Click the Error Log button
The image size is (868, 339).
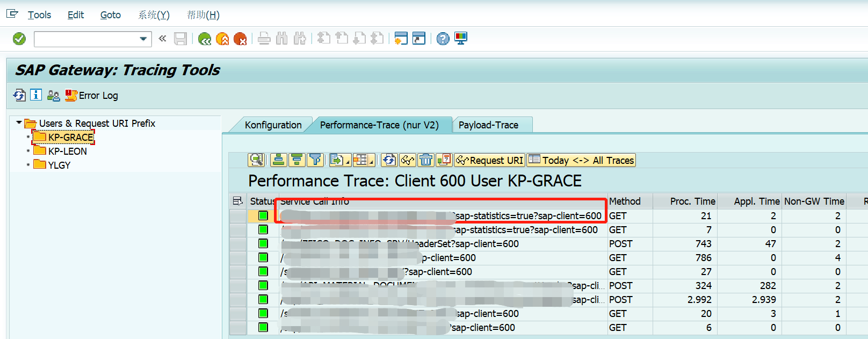(91, 96)
